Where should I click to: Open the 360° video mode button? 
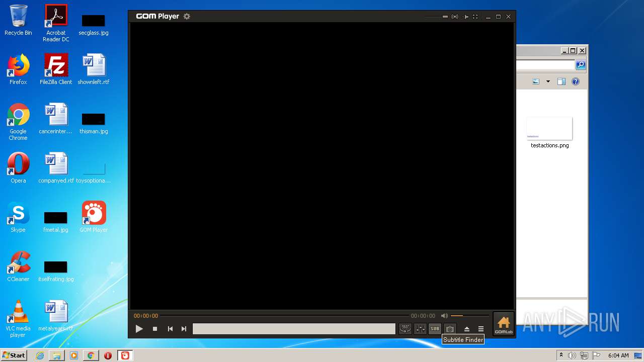(405, 329)
